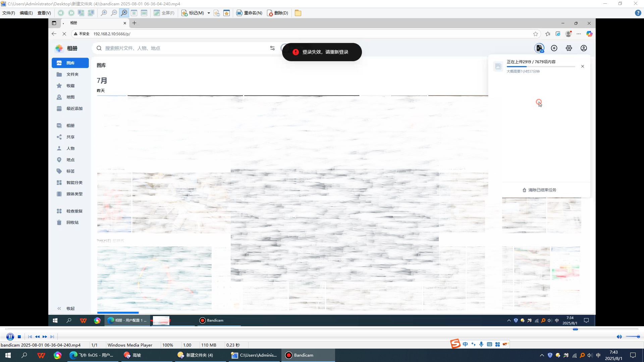Expand the 标记(M) dropdown arrow
Image resolution: width=644 pixels, height=362 pixels.
click(x=209, y=13)
